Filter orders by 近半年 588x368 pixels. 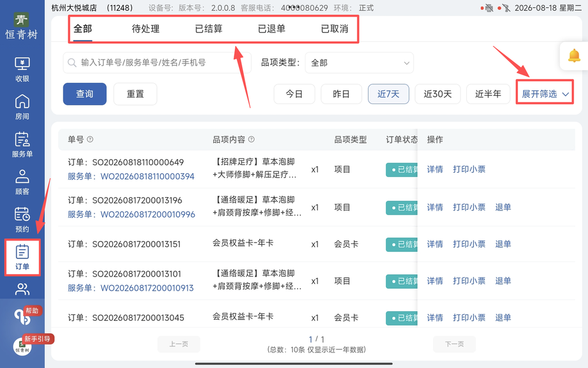(x=488, y=94)
